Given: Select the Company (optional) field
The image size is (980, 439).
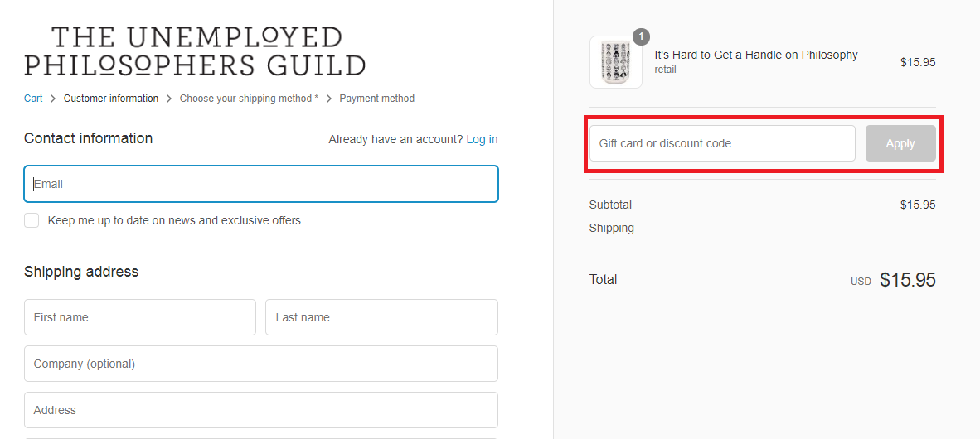Looking at the screenshot, I should [261, 364].
